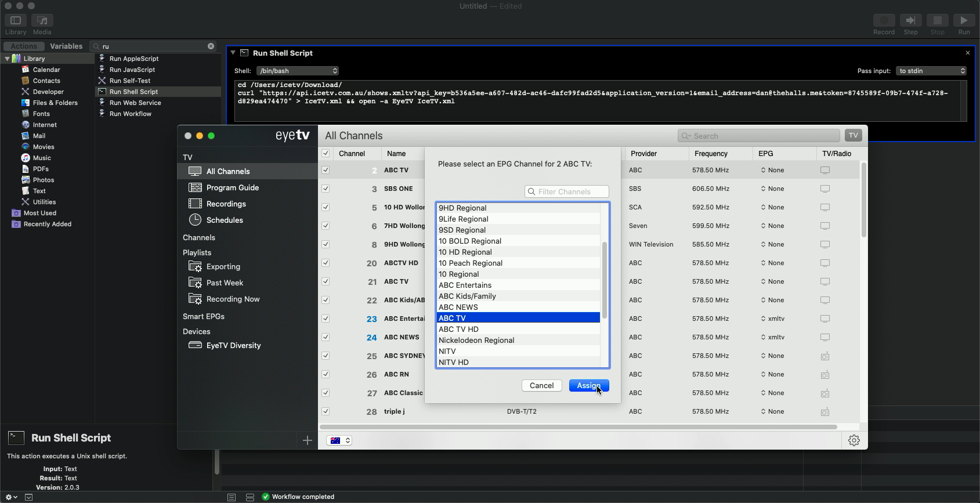Viewport: 980px width, 503px height.
Task: Uncheck the channel 23 ABC Entertains checkbox
Action: (326, 319)
